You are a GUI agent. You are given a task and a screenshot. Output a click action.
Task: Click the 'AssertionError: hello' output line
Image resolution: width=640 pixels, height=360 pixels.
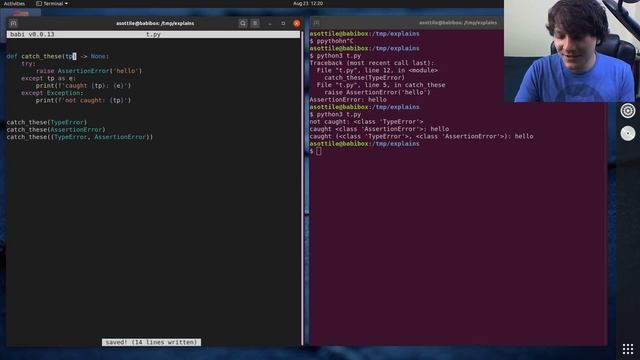pyautogui.click(x=348, y=100)
